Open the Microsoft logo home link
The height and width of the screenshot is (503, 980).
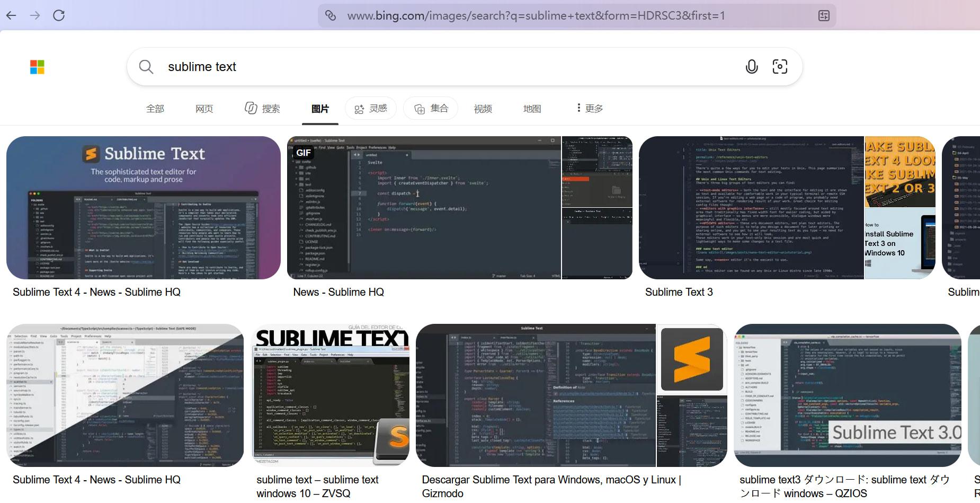click(37, 67)
